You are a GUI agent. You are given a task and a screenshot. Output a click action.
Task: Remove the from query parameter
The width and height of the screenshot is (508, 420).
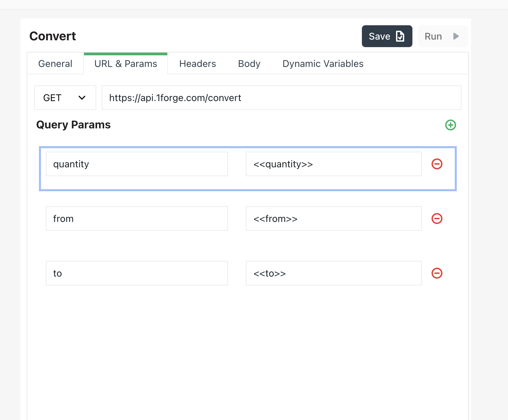[437, 219]
